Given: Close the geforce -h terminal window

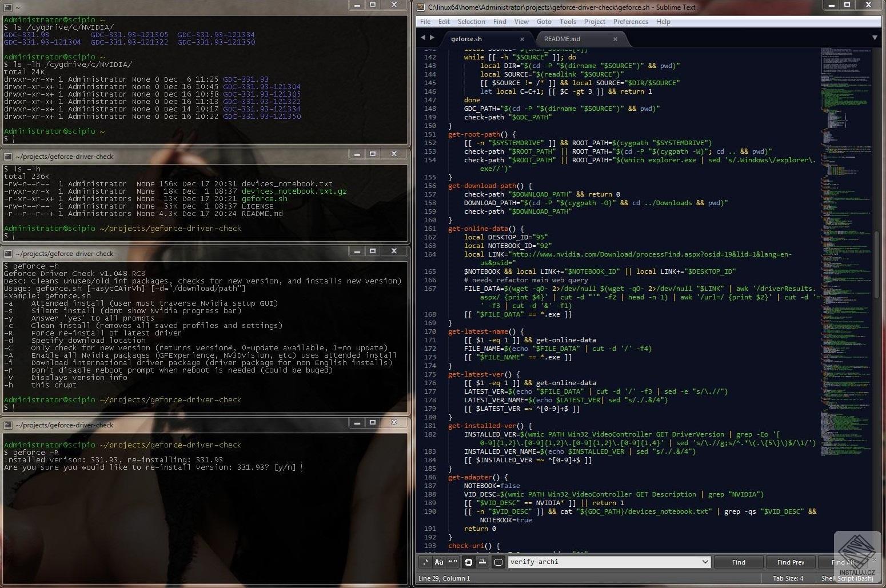Looking at the screenshot, I should click(x=394, y=251).
